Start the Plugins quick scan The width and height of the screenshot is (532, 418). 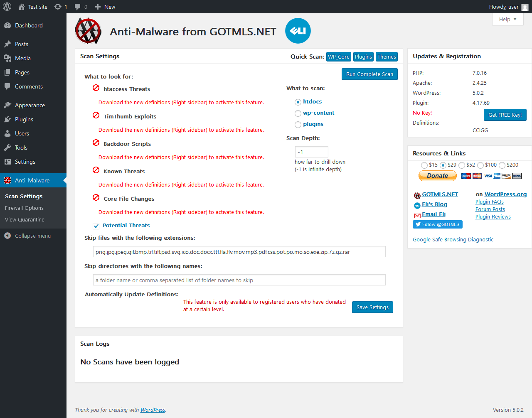click(363, 57)
